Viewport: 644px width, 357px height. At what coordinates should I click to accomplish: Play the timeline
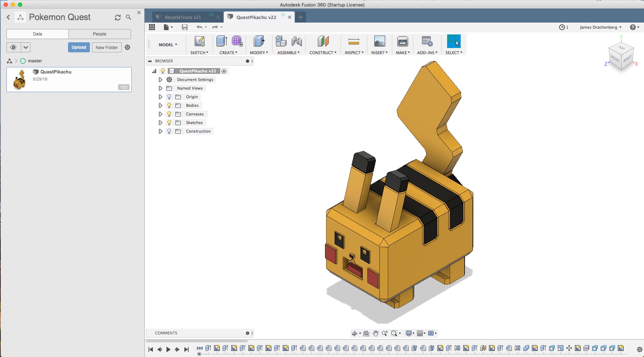pyautogui.click(x=168, y=349)
